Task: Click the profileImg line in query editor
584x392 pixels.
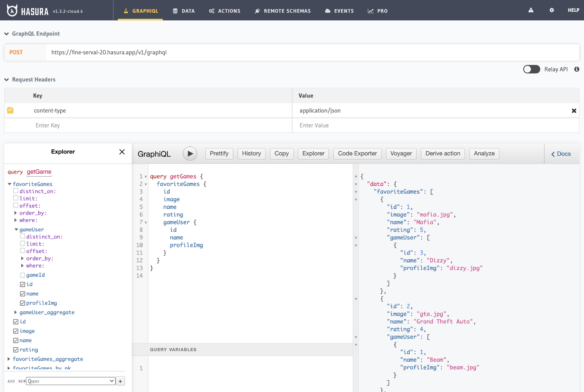Action: point(186,245)
